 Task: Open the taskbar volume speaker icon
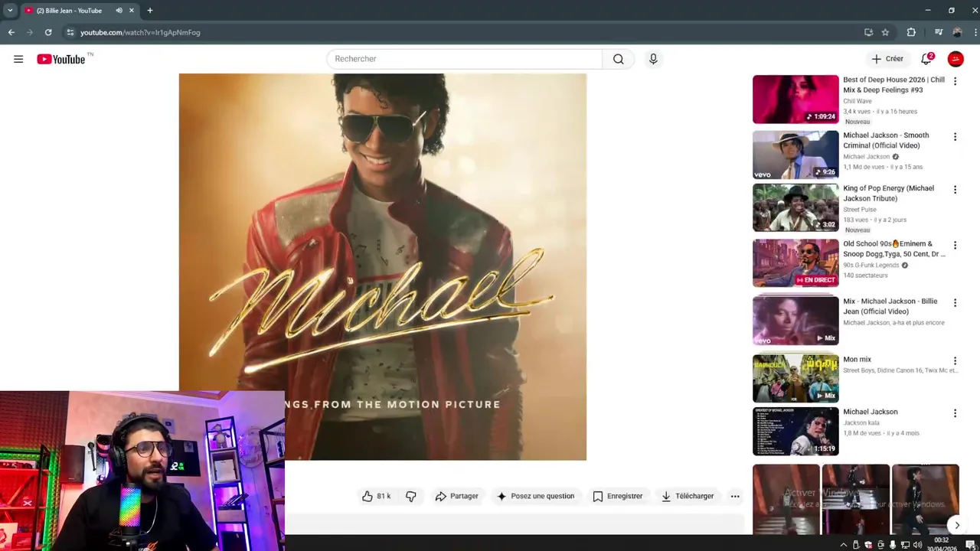pyautogui.click(x=917, y=545)
